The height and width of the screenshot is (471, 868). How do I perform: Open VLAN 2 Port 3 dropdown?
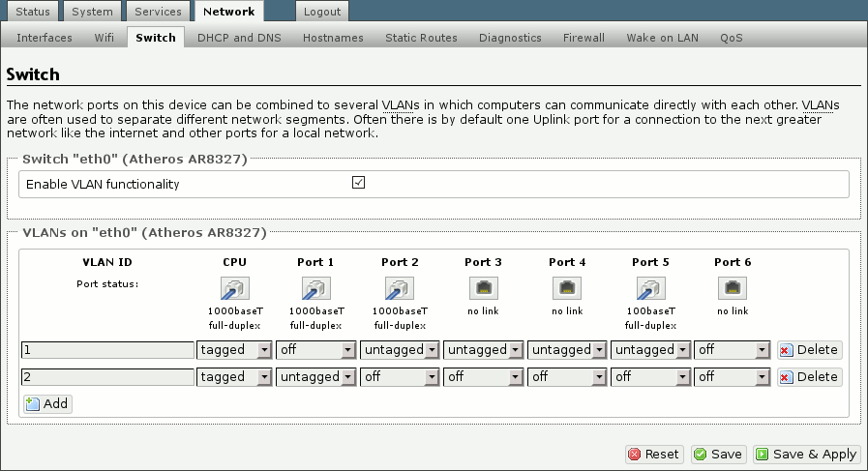coord(483,377)
